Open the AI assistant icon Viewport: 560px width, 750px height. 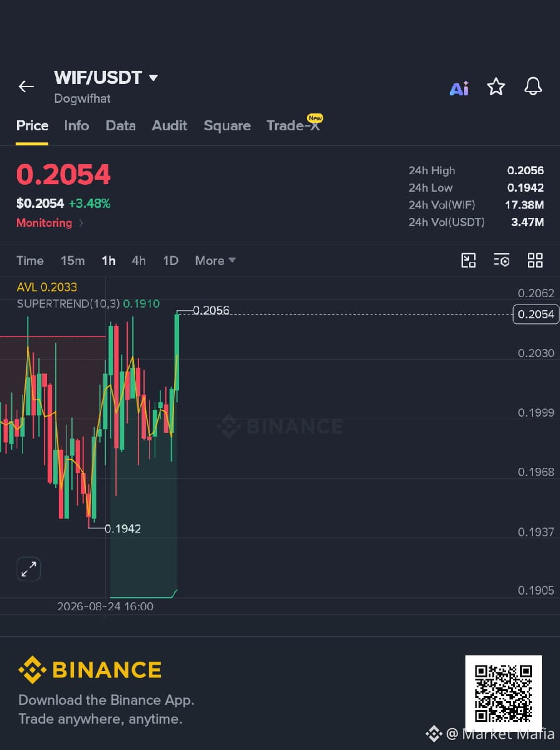point(459,88)
